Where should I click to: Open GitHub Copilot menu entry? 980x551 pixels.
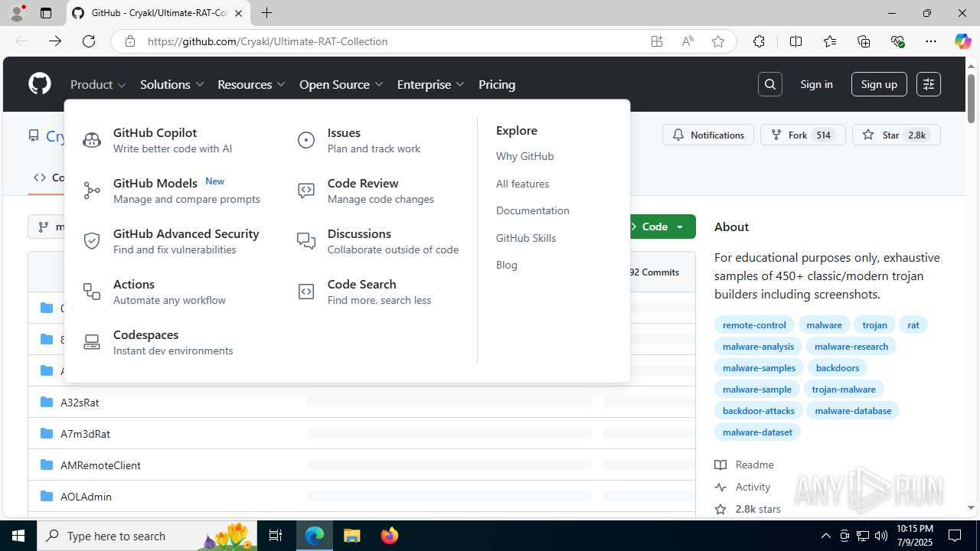tap(172, 140)
